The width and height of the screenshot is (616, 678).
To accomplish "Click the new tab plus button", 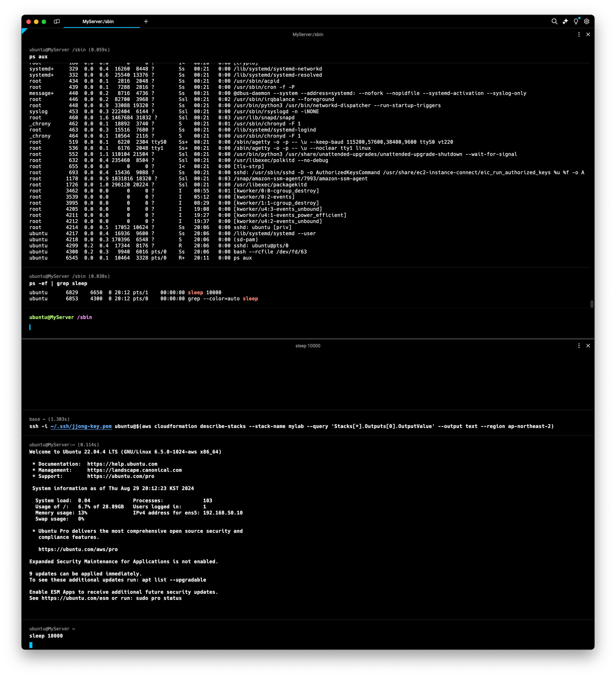I will (146, 22).
